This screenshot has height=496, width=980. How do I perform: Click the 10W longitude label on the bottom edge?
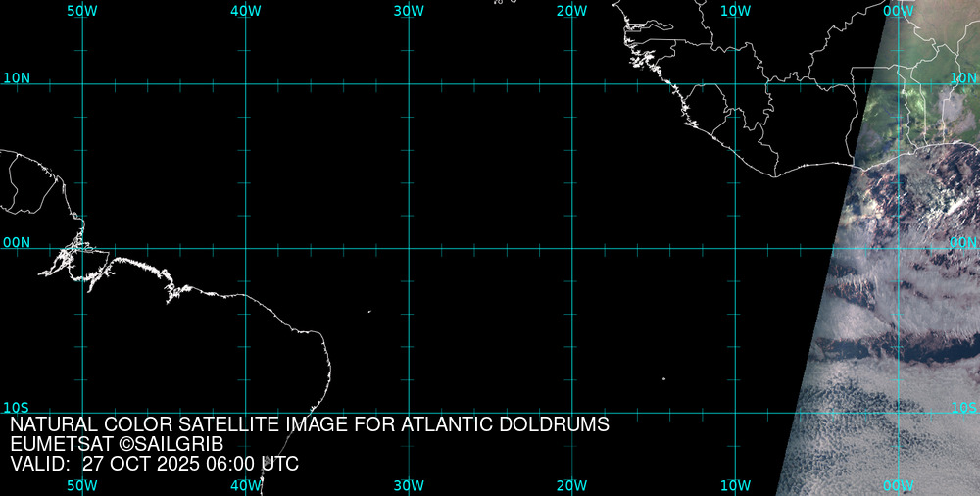point(735,485)
